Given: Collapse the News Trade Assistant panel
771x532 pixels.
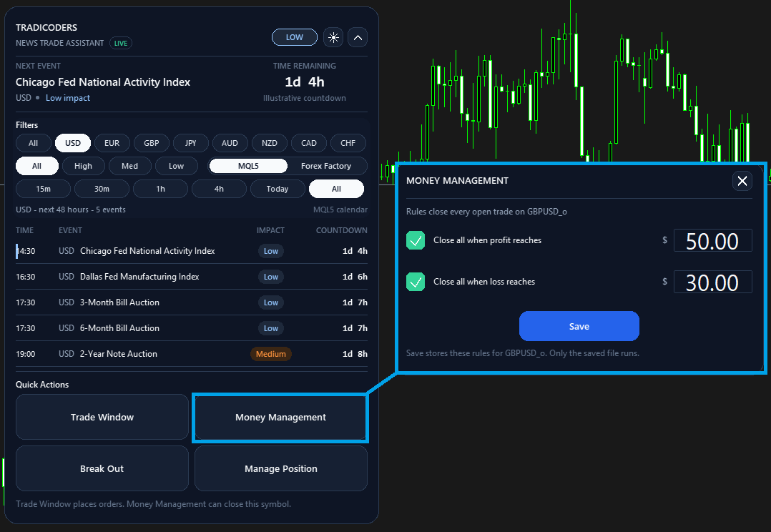Looking at the screenshot, I should click(x=358, y=37).
